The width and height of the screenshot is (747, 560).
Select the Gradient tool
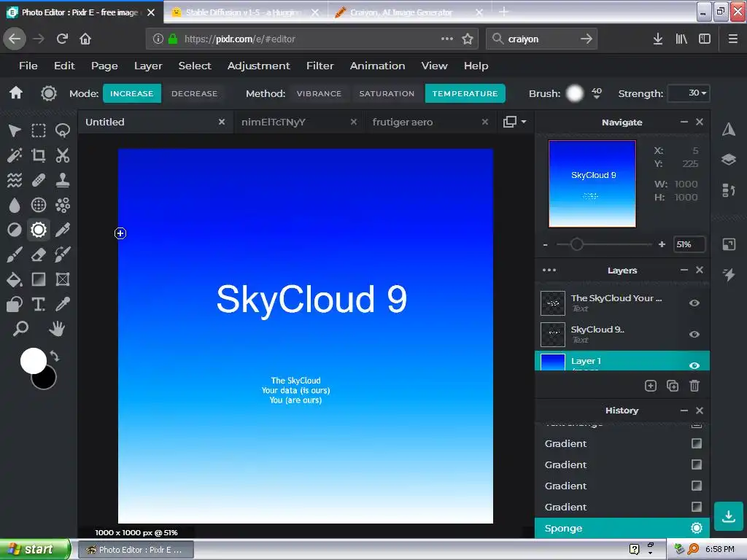click(x=39, y=279)
